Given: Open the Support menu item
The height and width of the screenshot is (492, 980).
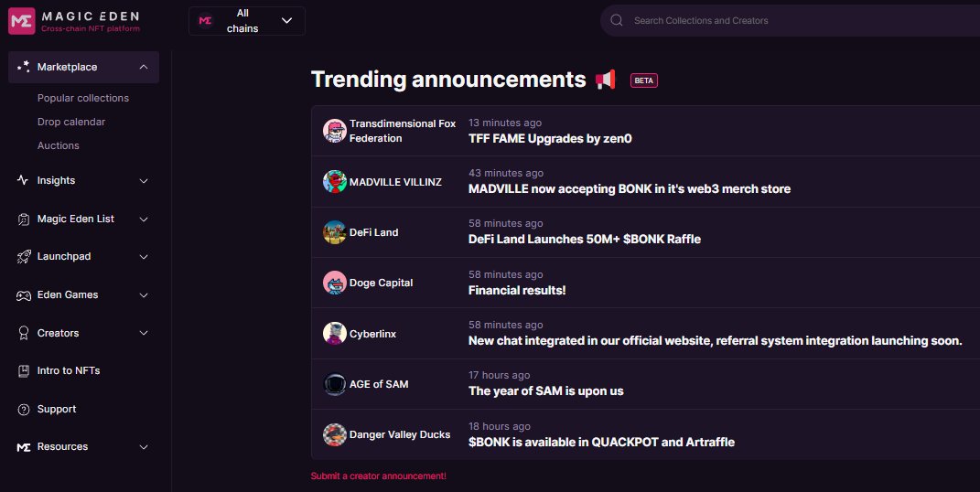Looking at the screenshot, I should (x=57, y=410).
